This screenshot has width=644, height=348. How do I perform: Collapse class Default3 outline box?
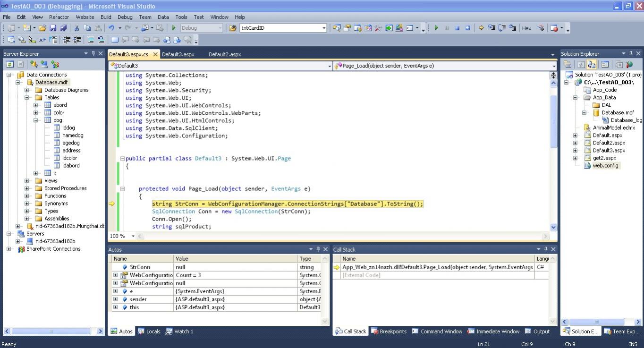click(x=123, y=158)
